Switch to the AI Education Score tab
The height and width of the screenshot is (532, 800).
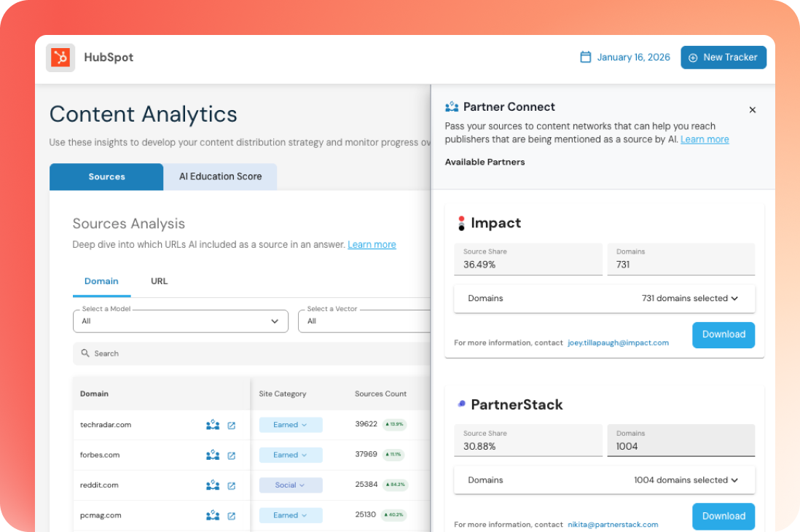click(219, 176)
